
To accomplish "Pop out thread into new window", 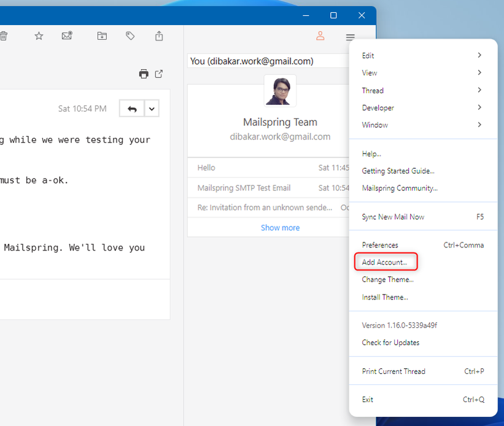I will tap(159, 74).
